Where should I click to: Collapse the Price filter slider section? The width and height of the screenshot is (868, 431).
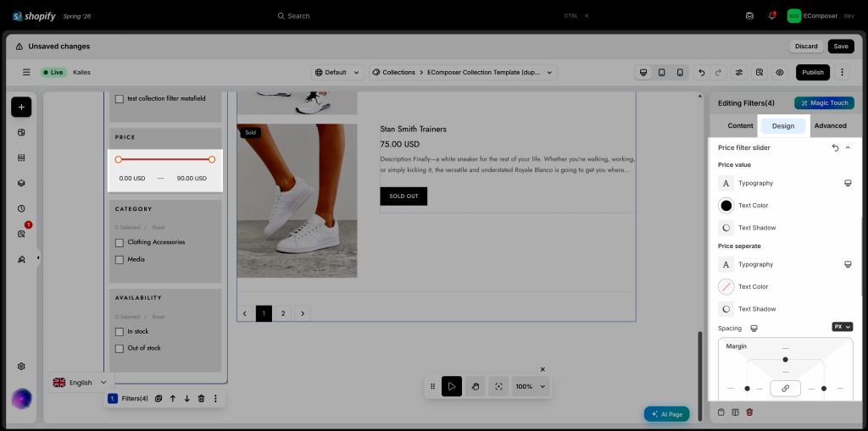coord(848,147)
